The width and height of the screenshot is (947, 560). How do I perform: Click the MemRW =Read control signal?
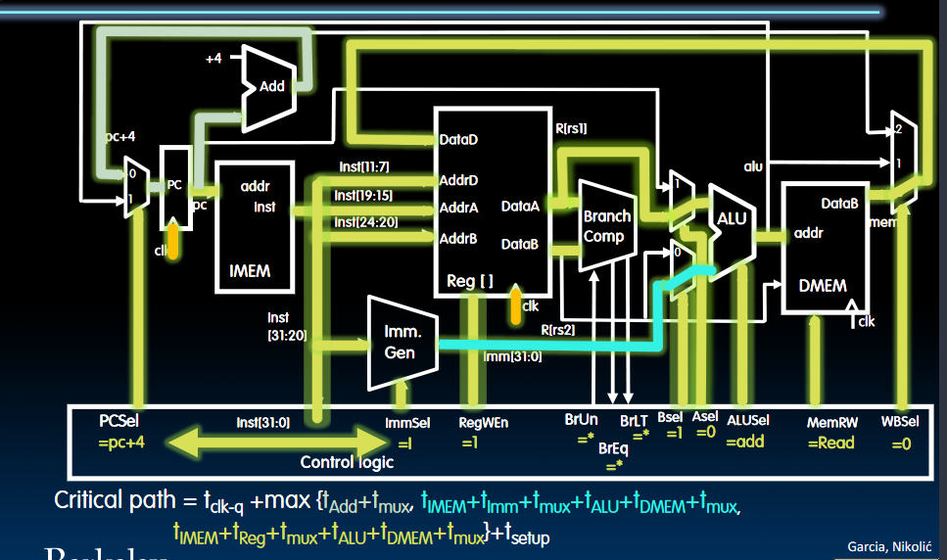831,433
